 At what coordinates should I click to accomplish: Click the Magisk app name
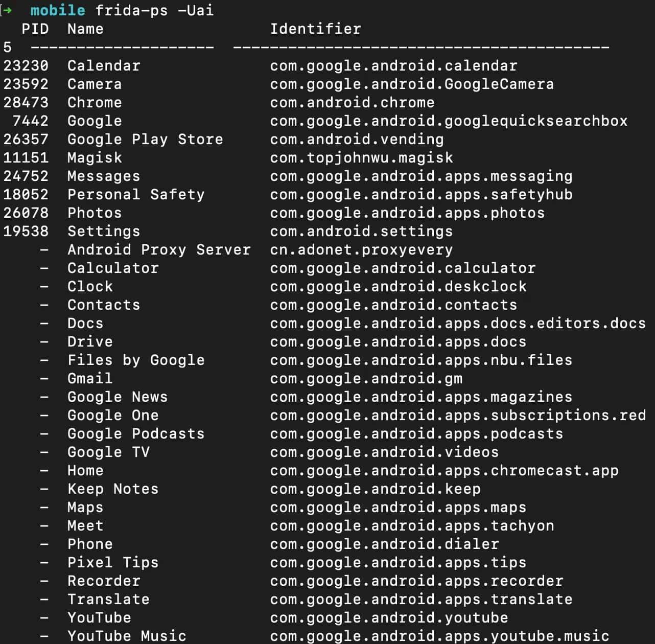pyautogui.click(x=95, y=157)
